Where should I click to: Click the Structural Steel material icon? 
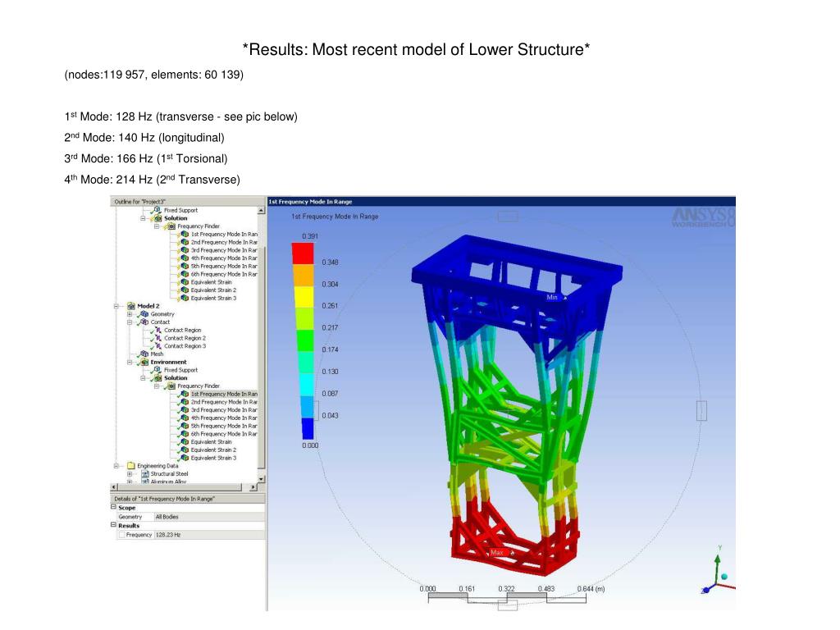coord(144,474)
